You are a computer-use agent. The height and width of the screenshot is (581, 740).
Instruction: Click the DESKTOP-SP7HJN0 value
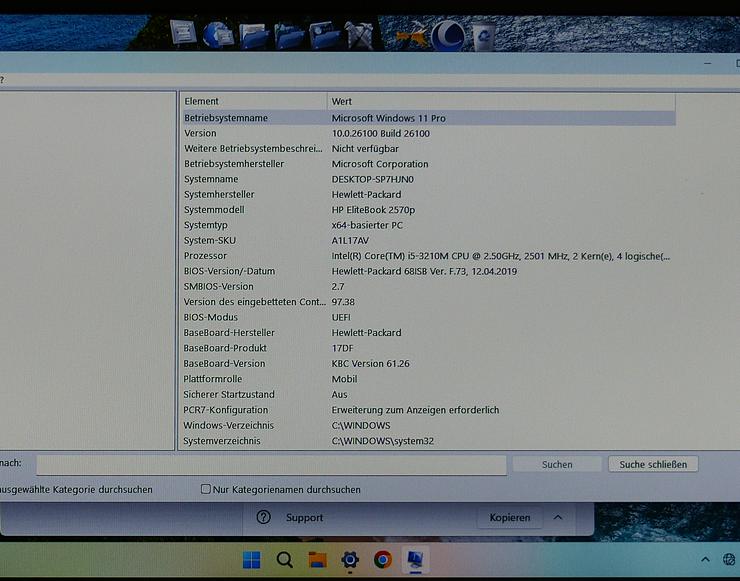click(x=372, y=179)
